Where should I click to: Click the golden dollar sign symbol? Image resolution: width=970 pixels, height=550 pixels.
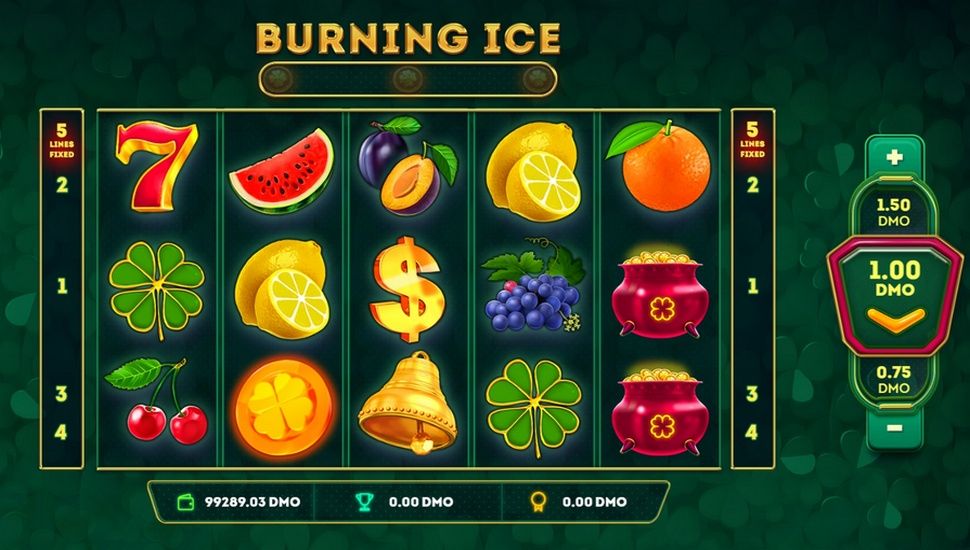(406, 288)
